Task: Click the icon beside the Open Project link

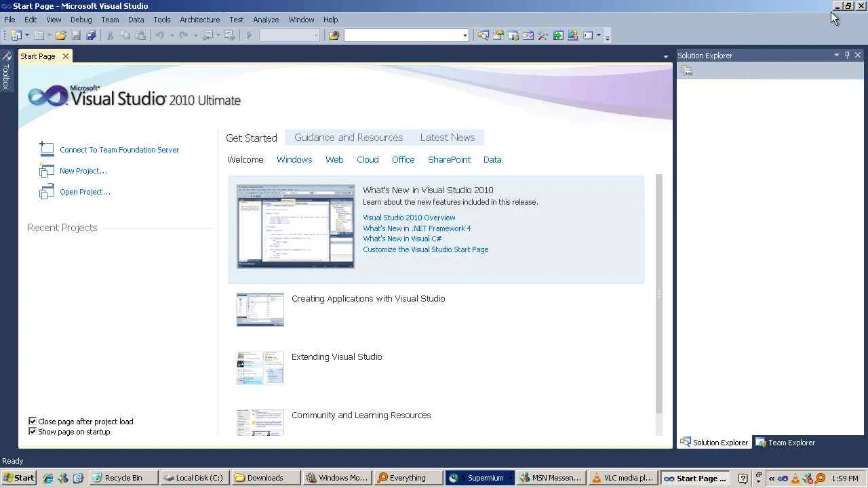Action: coord(46,192)
